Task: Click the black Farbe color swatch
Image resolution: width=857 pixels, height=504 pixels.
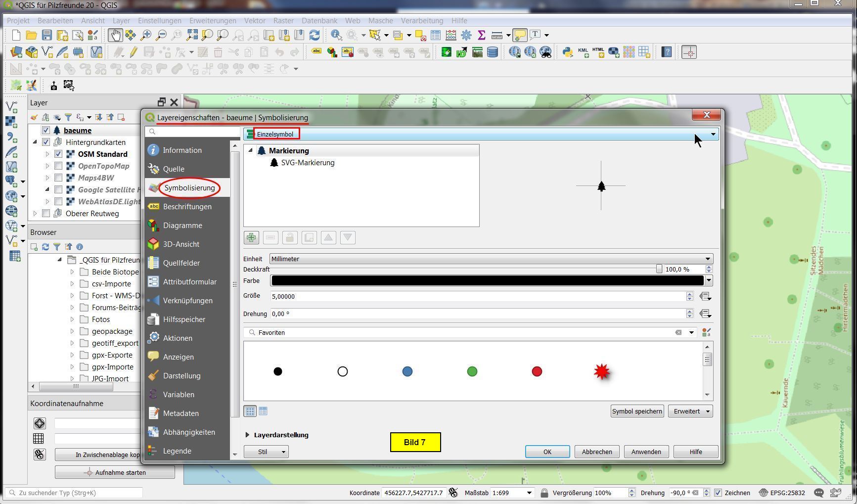Action: point(487,280)
